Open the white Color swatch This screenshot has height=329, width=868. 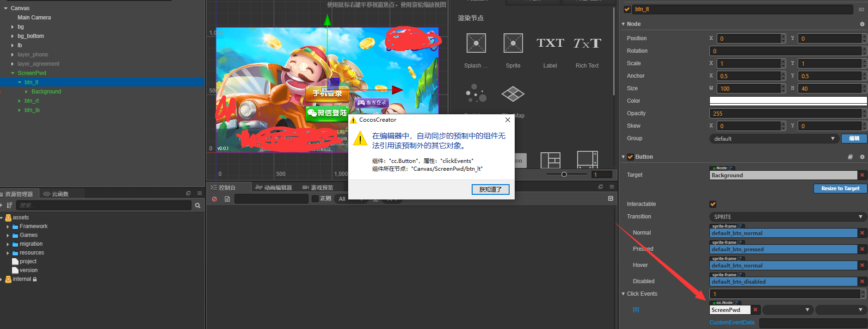pos(788,100)
